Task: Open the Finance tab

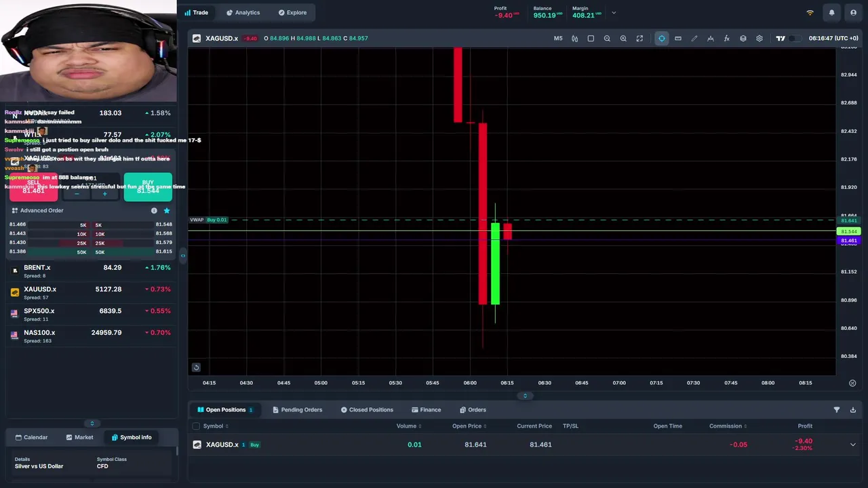Action: [x=426, y=410]
